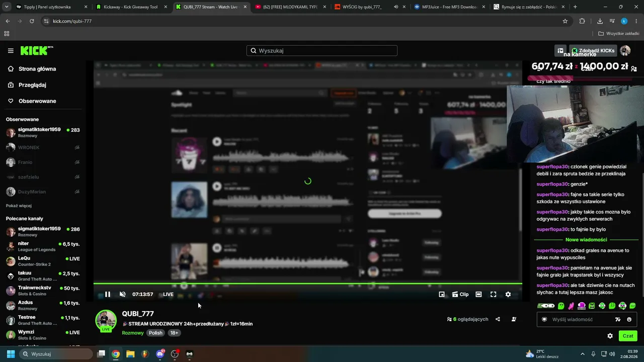Switch to MLODYKAMIL YouTube tab

point(291,7)
